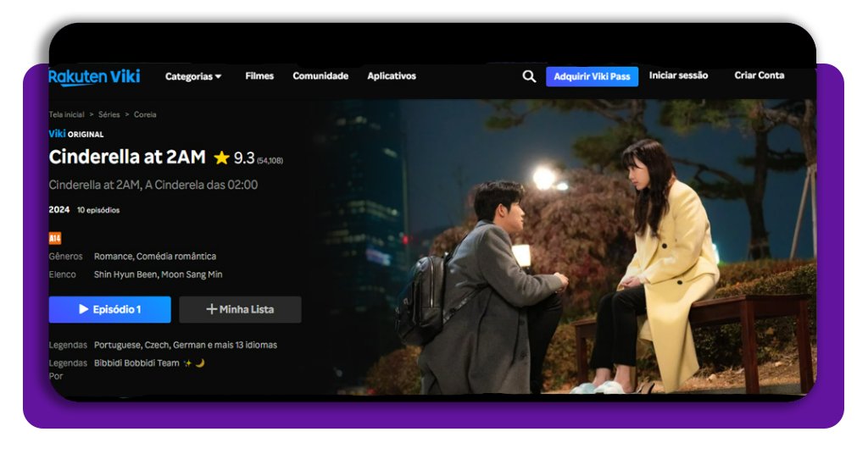Viewport: 868px width, 454px height.
Task: Open the Filmes menu item
Action: (x=259, y=75)
